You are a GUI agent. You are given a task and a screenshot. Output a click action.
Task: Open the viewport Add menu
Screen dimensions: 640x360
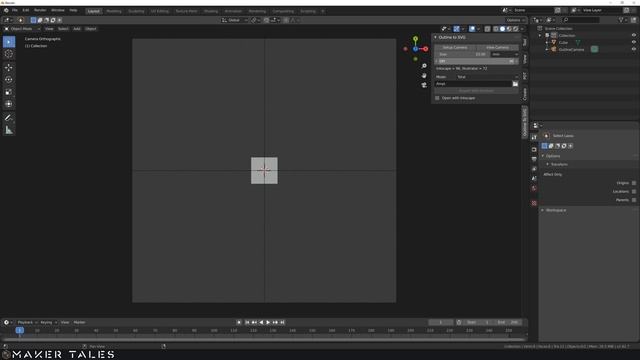point(77,29)
